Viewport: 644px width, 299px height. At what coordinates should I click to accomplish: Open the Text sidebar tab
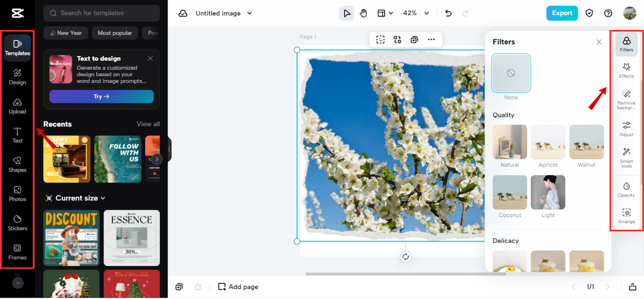(17, 135)
